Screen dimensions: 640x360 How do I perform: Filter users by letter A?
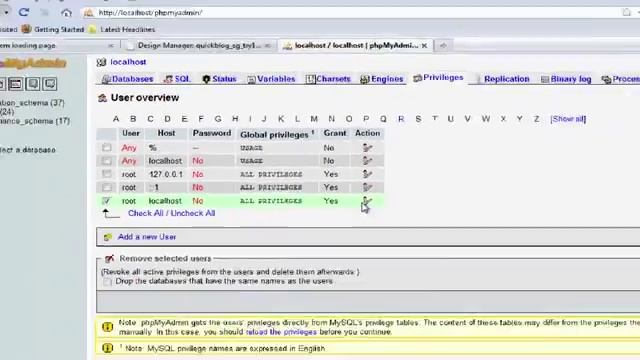(116, 119)
